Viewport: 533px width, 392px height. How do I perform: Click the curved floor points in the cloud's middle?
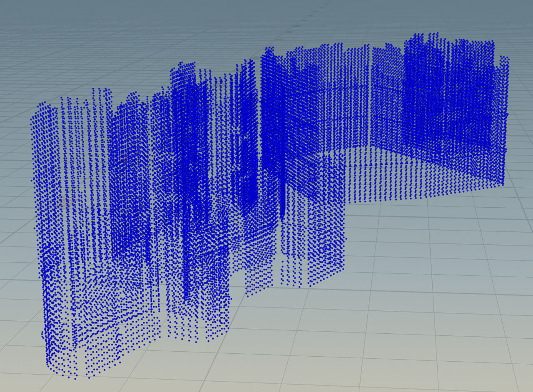pyautogui.click(x=250, y=233)
